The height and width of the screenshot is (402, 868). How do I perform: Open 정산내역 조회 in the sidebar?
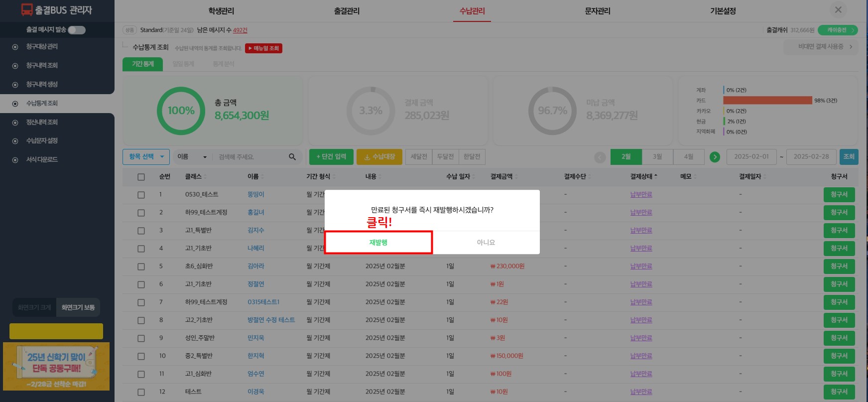[42, 122]
